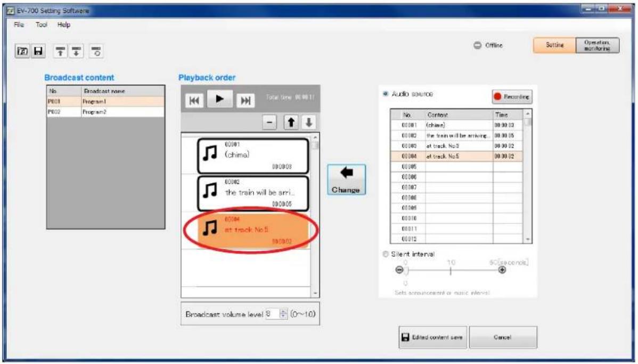
Task: Click the Broadcast volume level value field
Action: (x=273, y=314)
